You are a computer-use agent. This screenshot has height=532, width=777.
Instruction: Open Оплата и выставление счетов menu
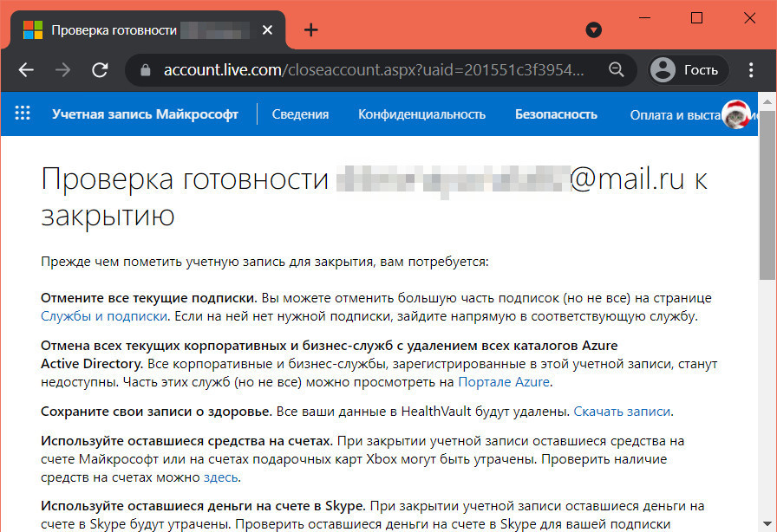click(x=674, y=114)
